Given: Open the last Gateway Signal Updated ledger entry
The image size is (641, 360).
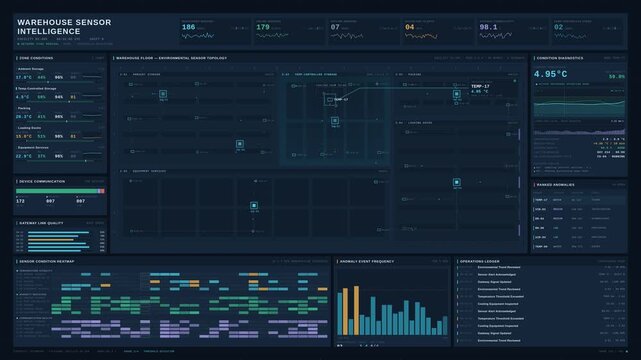Looking at the screenshot, I should (x=541, y=333).
